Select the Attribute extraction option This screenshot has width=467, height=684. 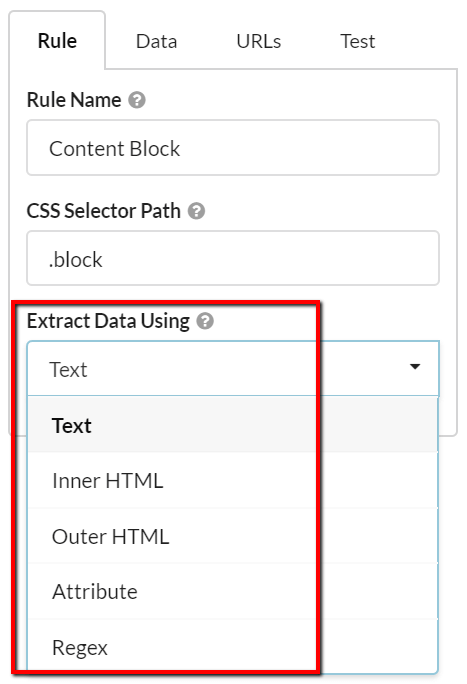(x=233, y=591)
